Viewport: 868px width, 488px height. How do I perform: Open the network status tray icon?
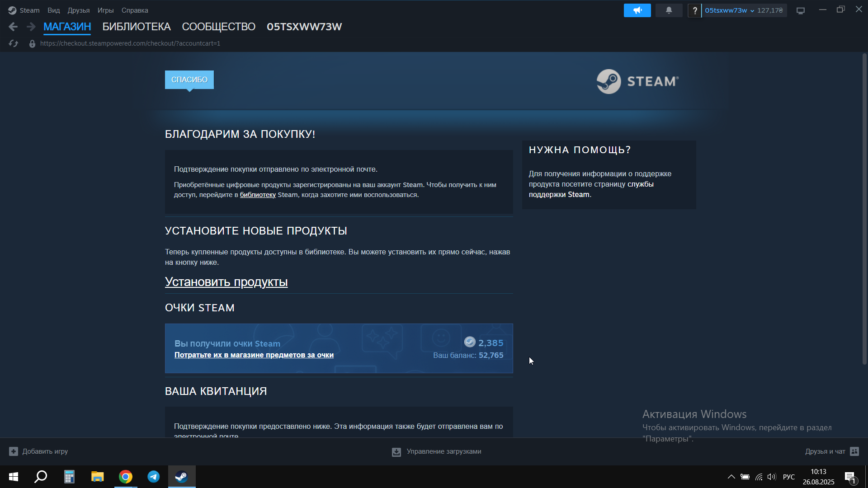coord(759,477)
